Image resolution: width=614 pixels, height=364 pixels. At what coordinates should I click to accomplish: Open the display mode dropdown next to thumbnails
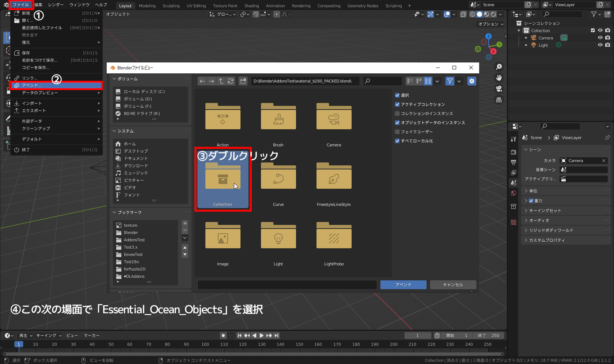[437, 81]
